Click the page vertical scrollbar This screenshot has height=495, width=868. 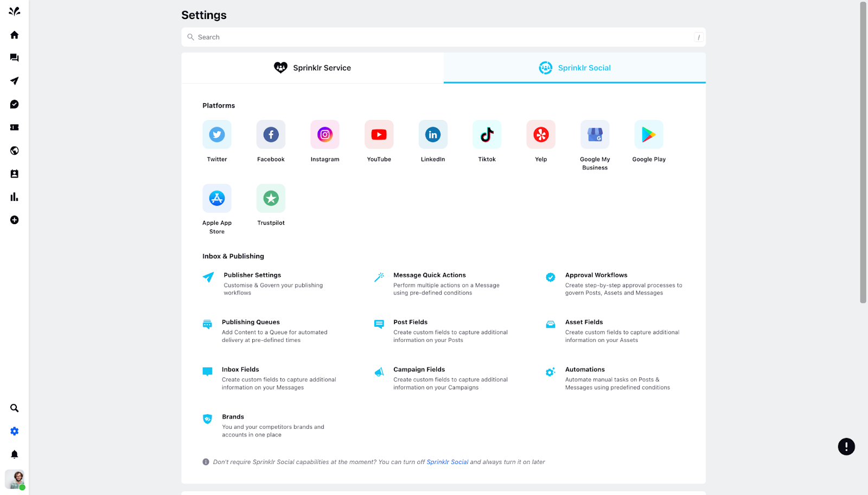coord(863,153)
